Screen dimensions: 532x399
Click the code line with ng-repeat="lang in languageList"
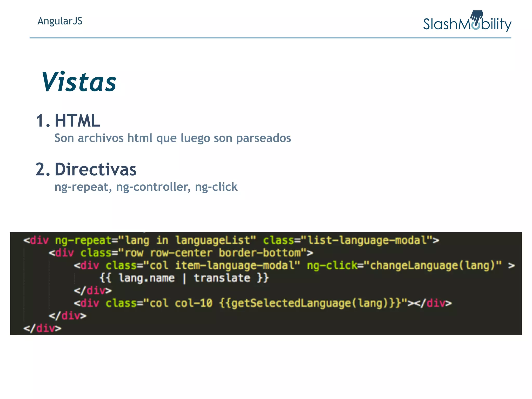pos(231,240)
